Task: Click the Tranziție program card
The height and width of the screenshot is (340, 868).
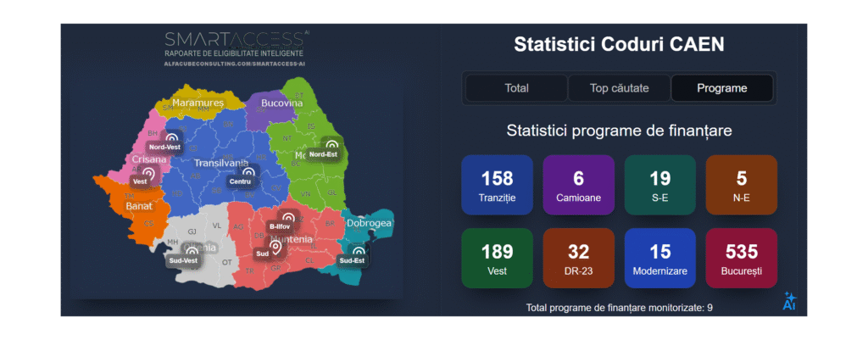Action: click(x=497, y=186)
